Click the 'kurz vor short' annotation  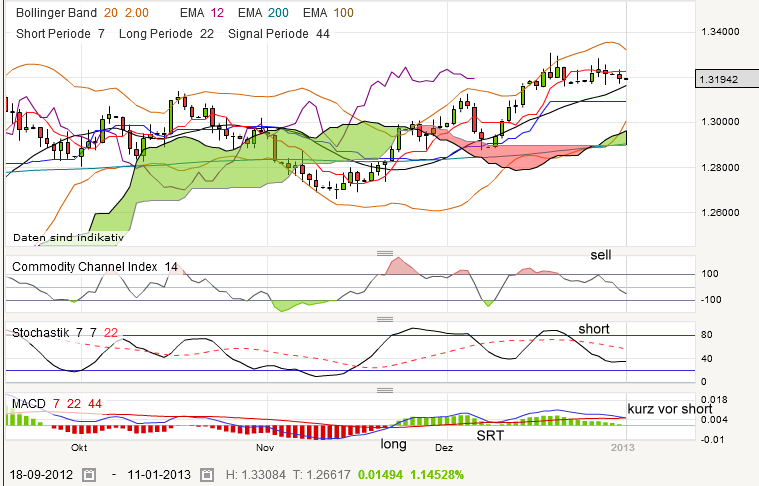point(669,409)
